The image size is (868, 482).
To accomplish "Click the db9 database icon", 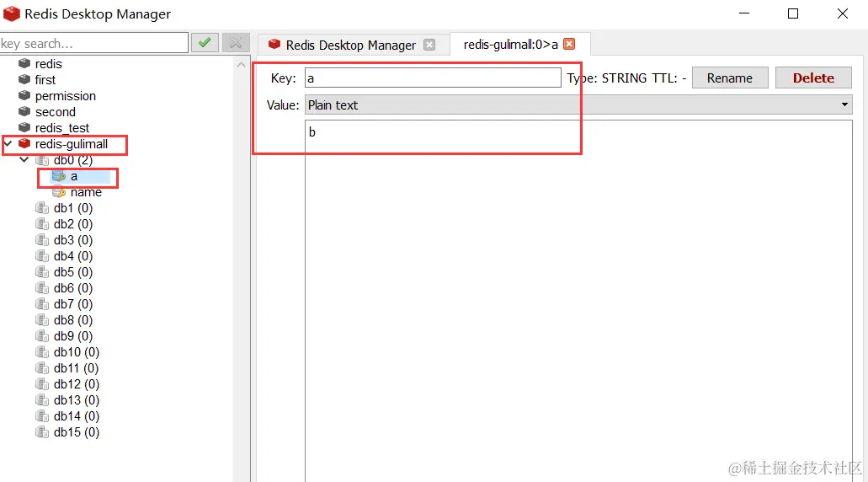I will (x=42, y=336).
